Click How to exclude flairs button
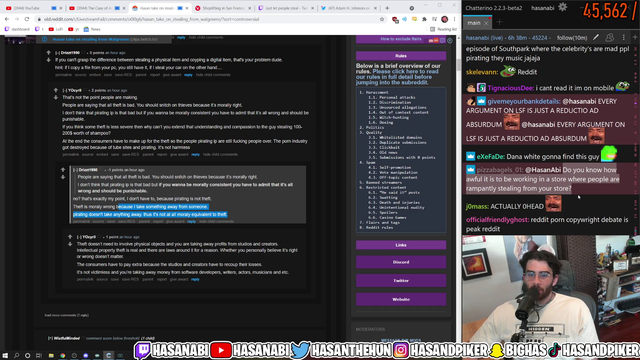Image resolution: width=640 pixels, height=360 pixels. [400, 39]
